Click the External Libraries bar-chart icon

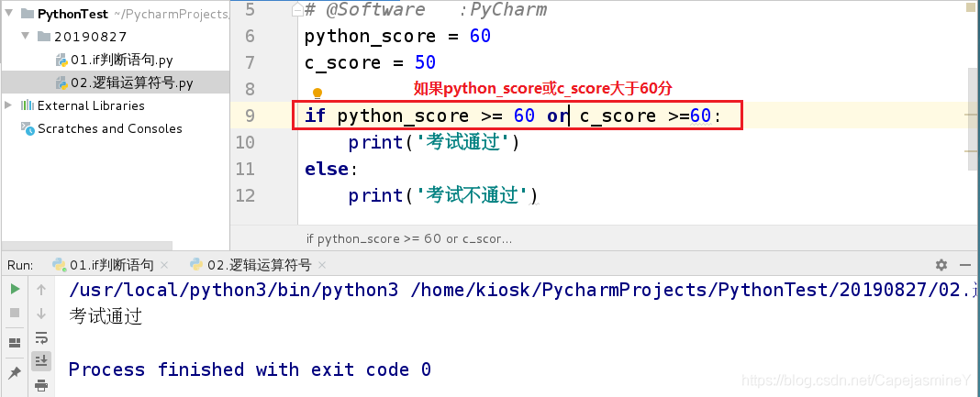28,105
